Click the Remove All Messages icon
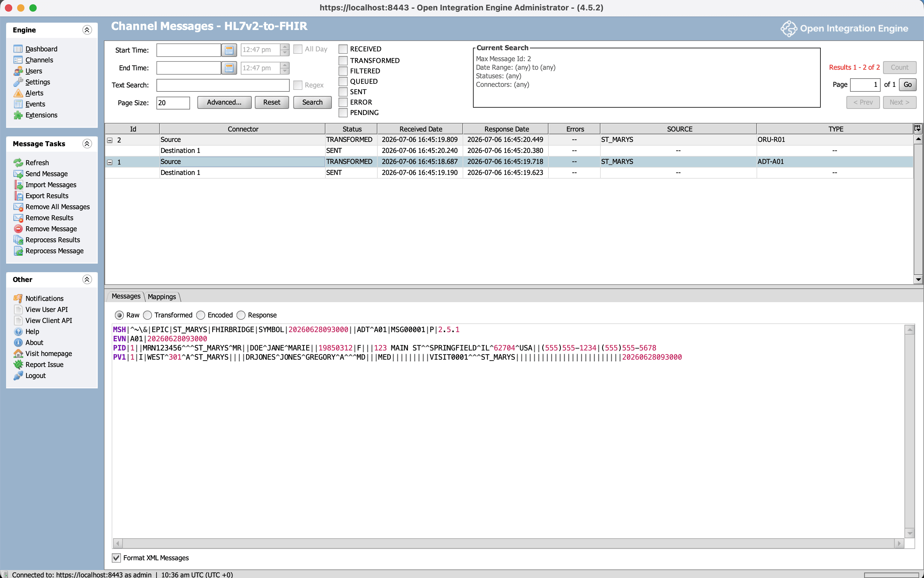 (x=18, y=207)
